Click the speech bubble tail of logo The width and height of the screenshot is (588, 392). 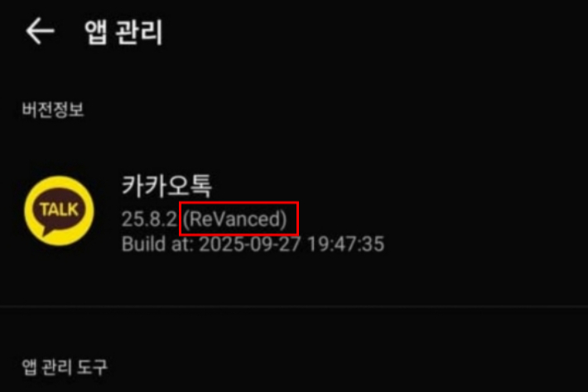pyautogui.click(x=48, y=231)
